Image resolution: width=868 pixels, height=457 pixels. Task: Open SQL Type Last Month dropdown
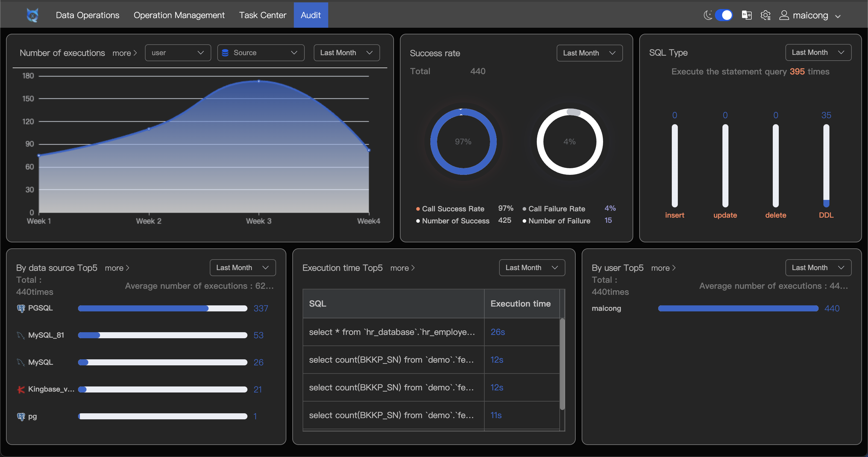pyautogui.click(x=818, y=52)
